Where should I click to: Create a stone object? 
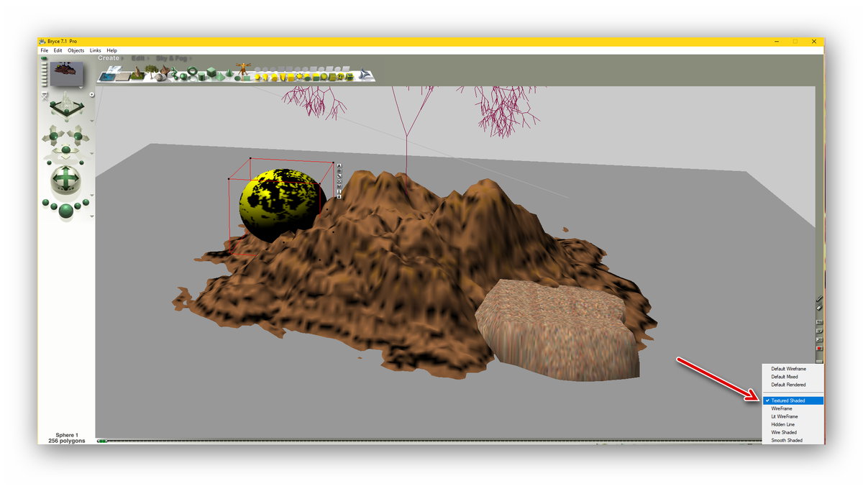click(x=160, y=77)
